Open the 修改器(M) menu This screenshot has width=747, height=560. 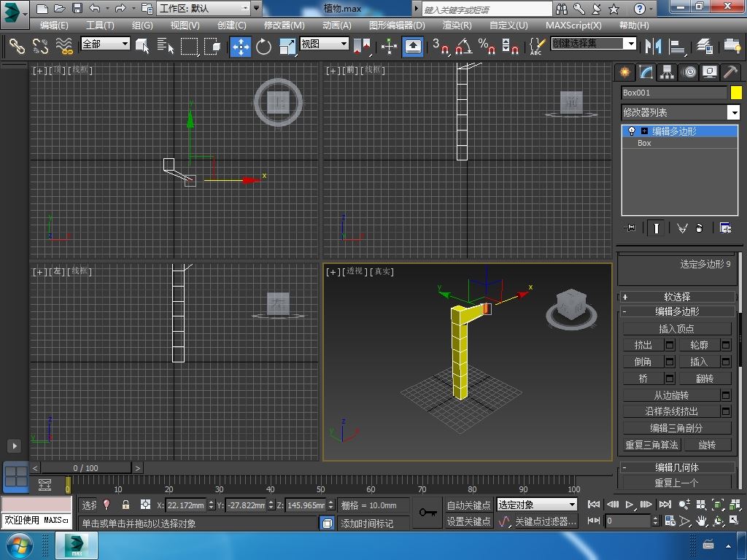284,25
